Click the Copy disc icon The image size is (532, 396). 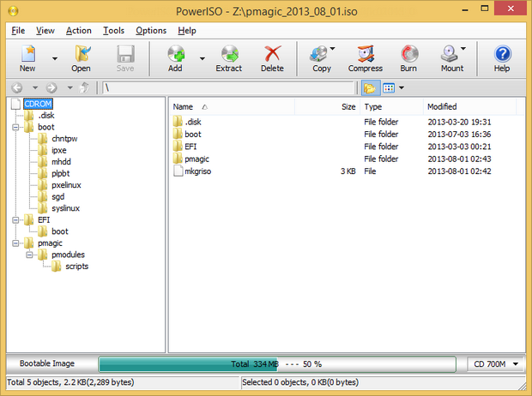coord(319,54)
